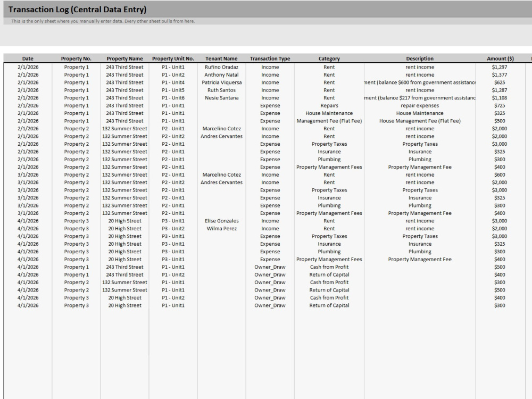This screenshot has height=399, width=532.
Task: Select the Transaction Type column header
Action: pos(270,59)
